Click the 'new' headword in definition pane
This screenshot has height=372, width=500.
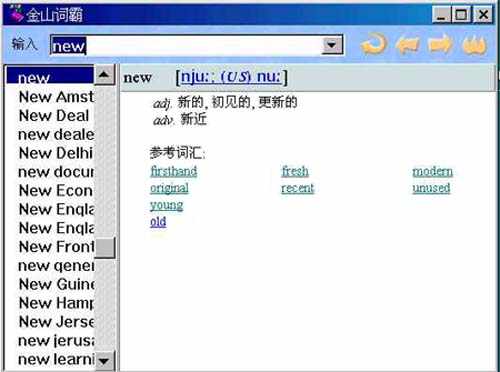(x=137, y=78)
